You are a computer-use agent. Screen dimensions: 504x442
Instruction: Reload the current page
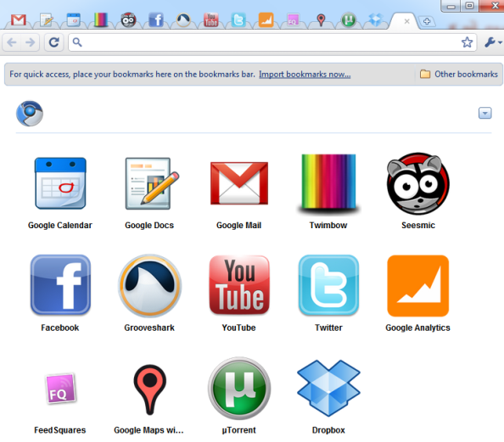click(x=53, y=42)
